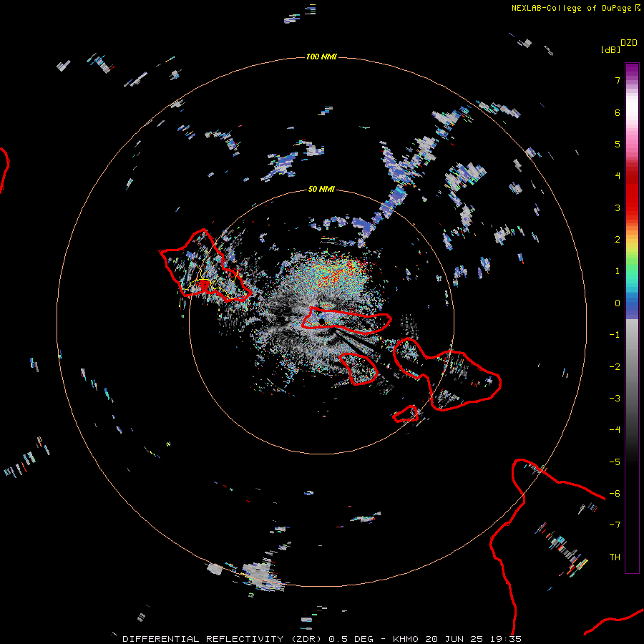This screenshot has width=644, height=644.
Task: Click the purple top of the color bar
Action: 632,69
